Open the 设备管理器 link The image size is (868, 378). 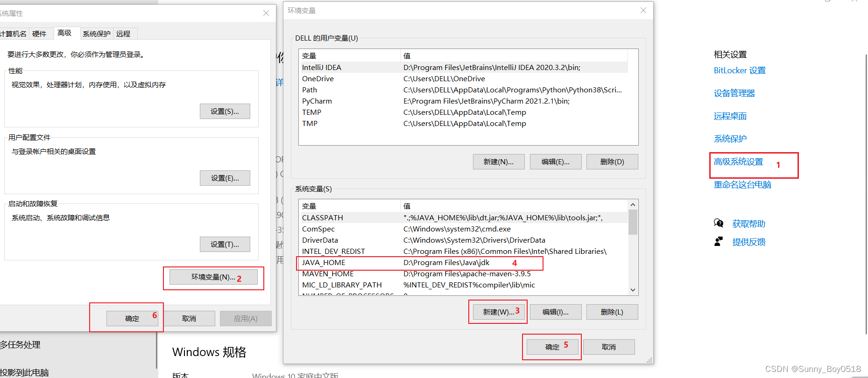tap(734, 93)
